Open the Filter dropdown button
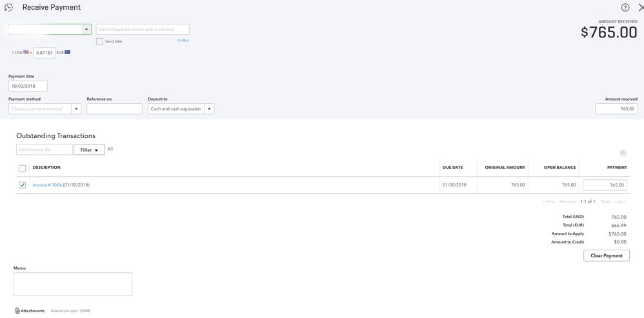Screen dimensions: 644x318 click(89, 150)
